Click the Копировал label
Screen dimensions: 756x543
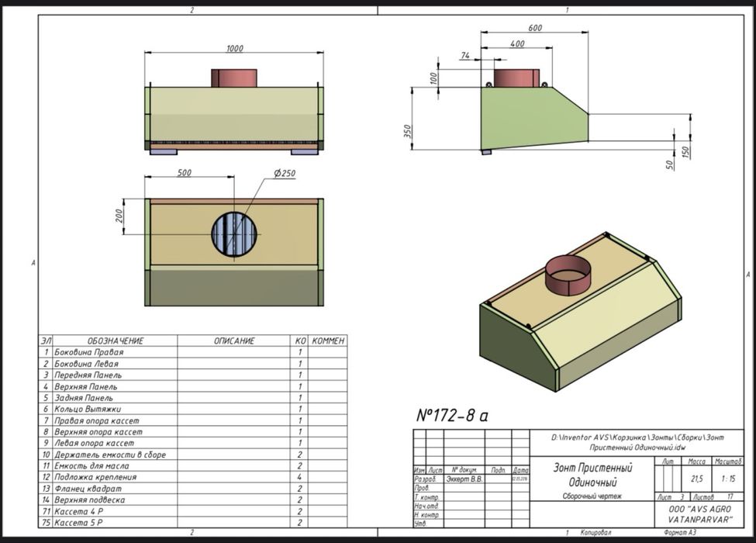[596, 532]
